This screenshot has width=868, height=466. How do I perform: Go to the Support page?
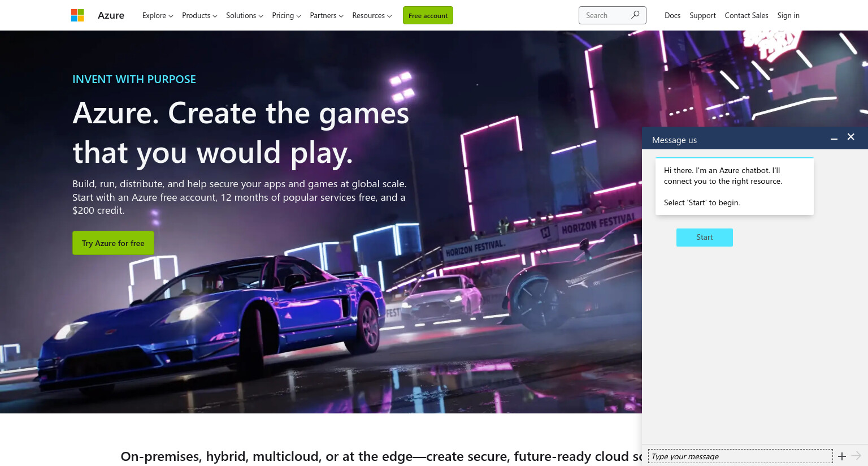point(702,15)
